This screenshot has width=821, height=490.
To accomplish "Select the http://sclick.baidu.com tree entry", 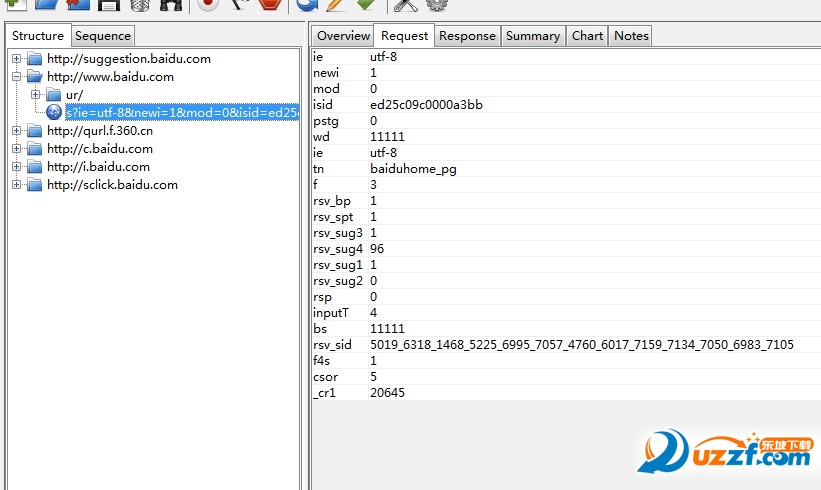I will coord(113,185).
